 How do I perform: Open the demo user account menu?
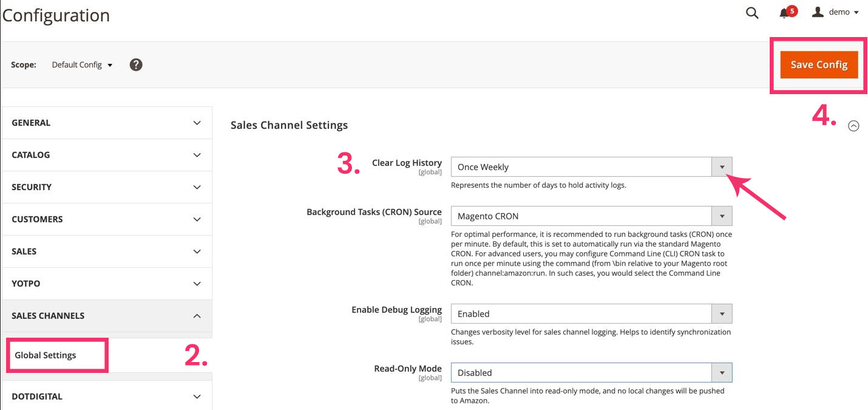(x=836, y=12)
